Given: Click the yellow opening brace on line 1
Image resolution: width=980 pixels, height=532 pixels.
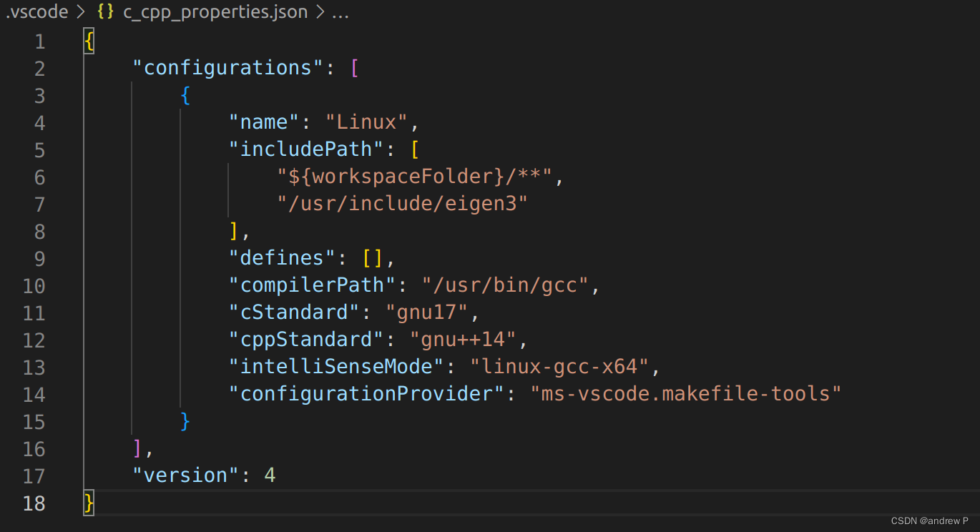Looking at the screenshot, I should tap(87, 41).
